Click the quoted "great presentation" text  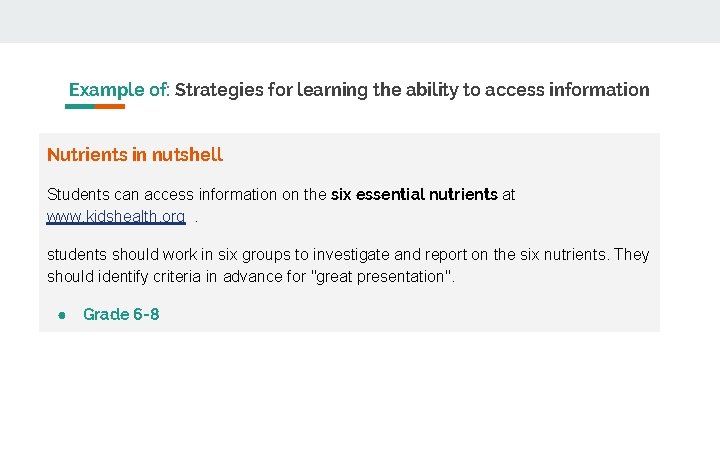pyautogui.click(x=384, y=276)
